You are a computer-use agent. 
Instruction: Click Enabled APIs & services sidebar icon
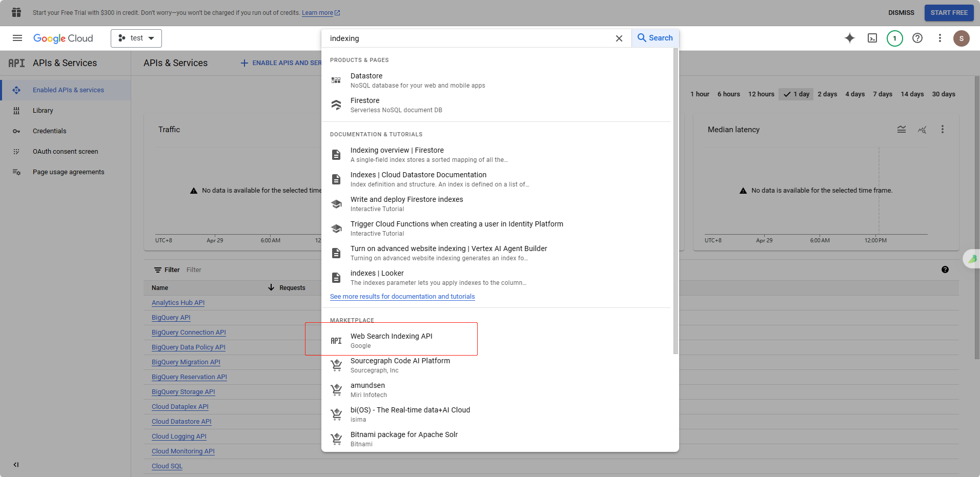[16, 90]
